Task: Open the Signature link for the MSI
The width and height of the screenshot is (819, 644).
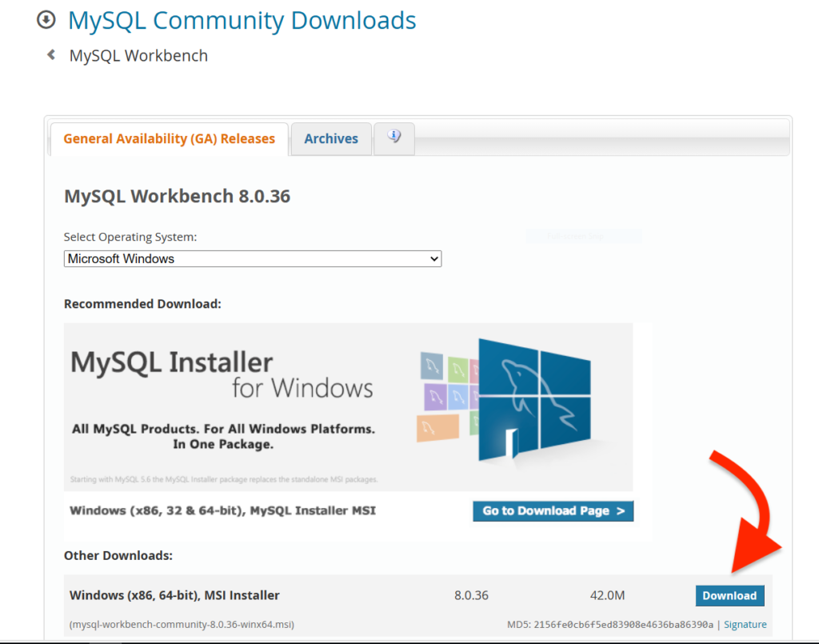Action: pyautogui.click(x=745, y=624)
